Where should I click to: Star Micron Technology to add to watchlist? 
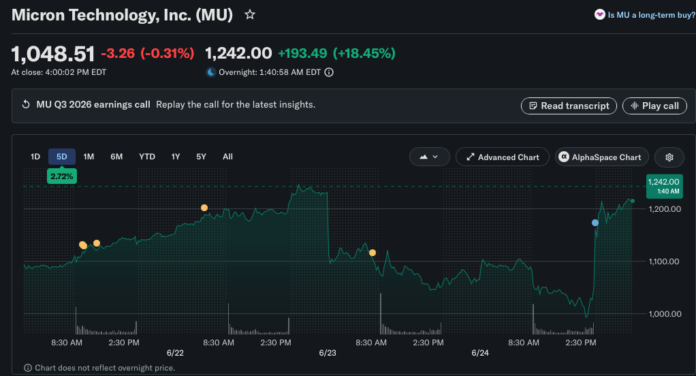tap(250, 15)
